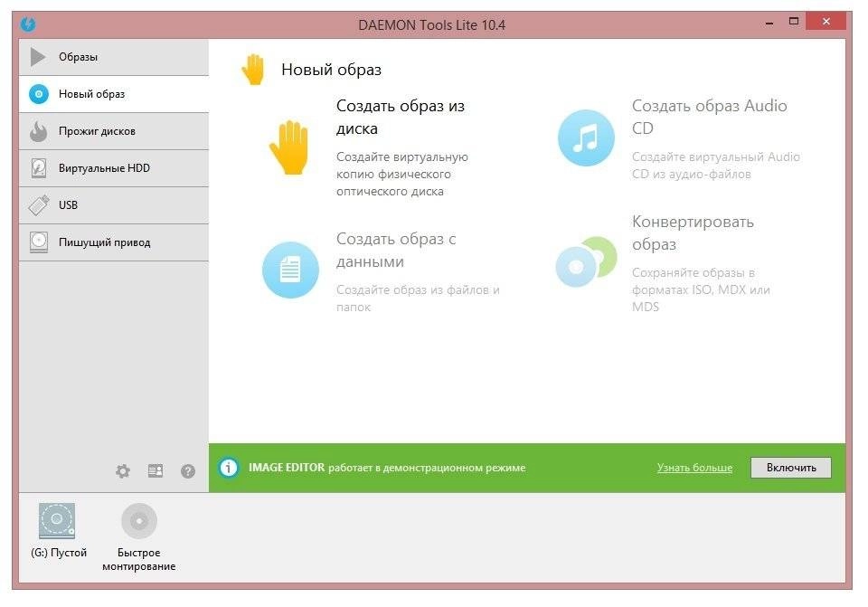The width and height of the screenshot is (868, 607).
Task: Click the blue disc icon for Новый образ
Action: [39, 94]
